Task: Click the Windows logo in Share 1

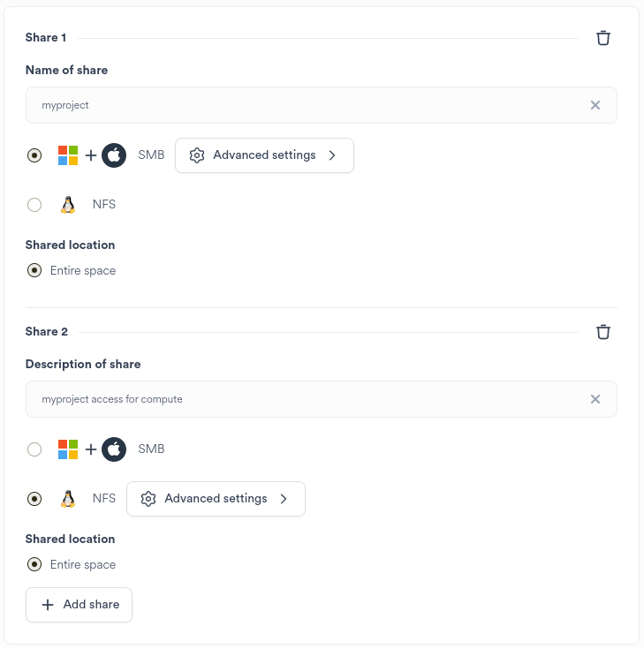Action: pyautogui.click(x=68, y=155)
